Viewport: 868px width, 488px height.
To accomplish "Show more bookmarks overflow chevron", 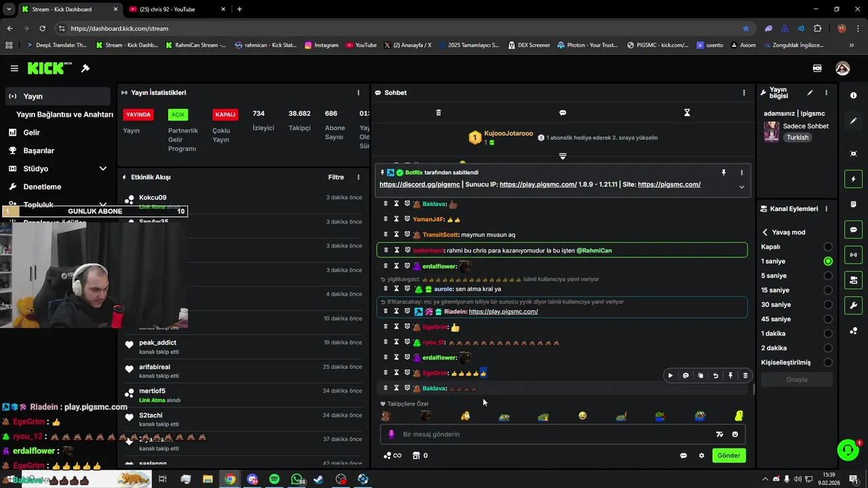I will pos(852,45).
